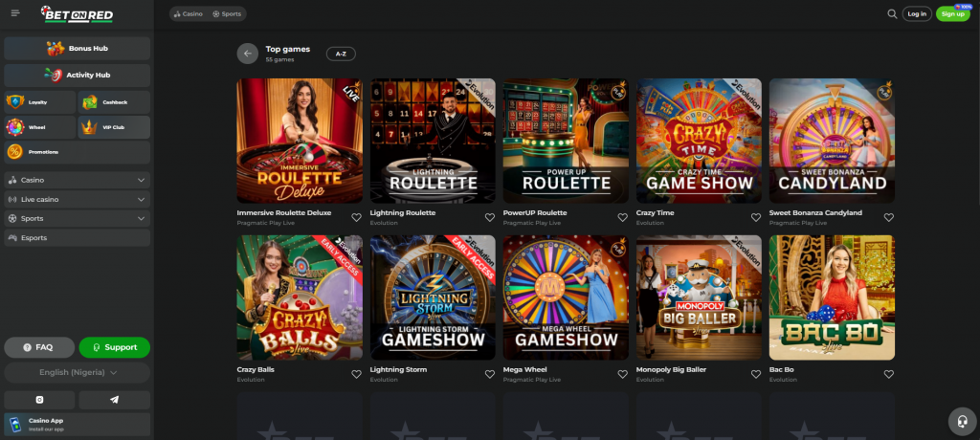The image size is (980, 440).
Task: Open the English (Nigeria) language dropdown
Action: [77, 372]
